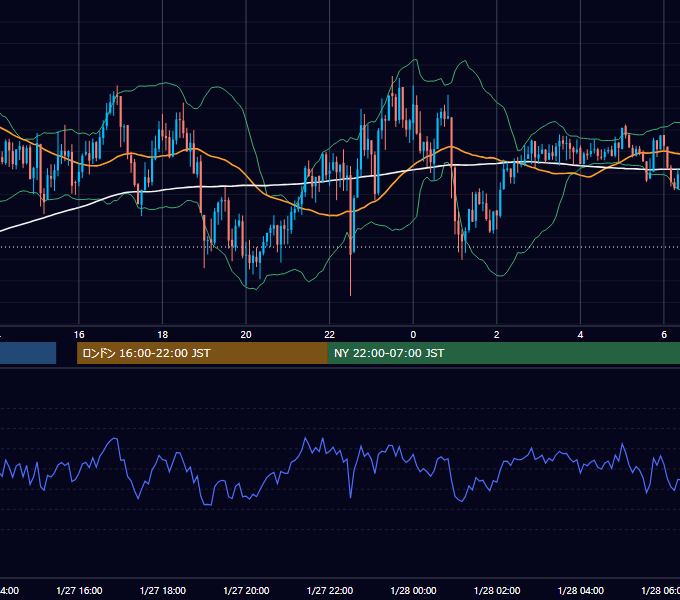
Task: Click the 1/28 04:00 time label
Action: (x=581, y=590)
